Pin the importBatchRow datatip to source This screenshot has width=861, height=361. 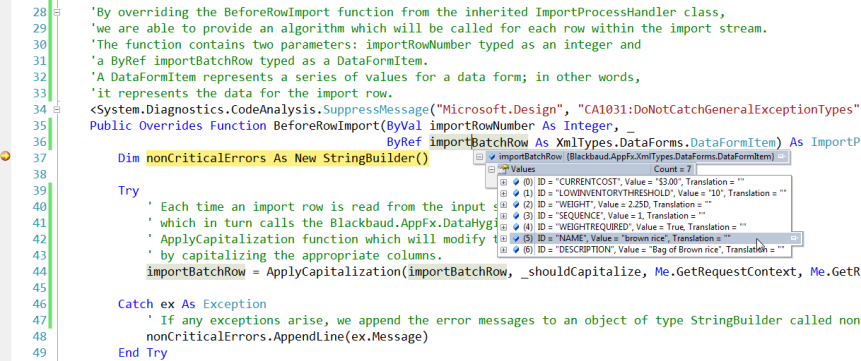tap(781, 157)
